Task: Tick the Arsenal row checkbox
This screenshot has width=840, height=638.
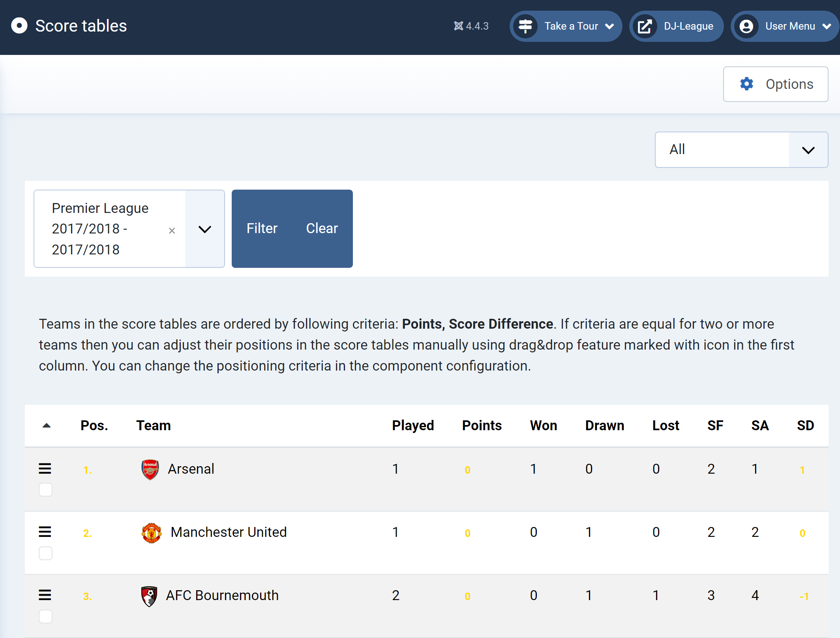Action: tap(45, 490)
